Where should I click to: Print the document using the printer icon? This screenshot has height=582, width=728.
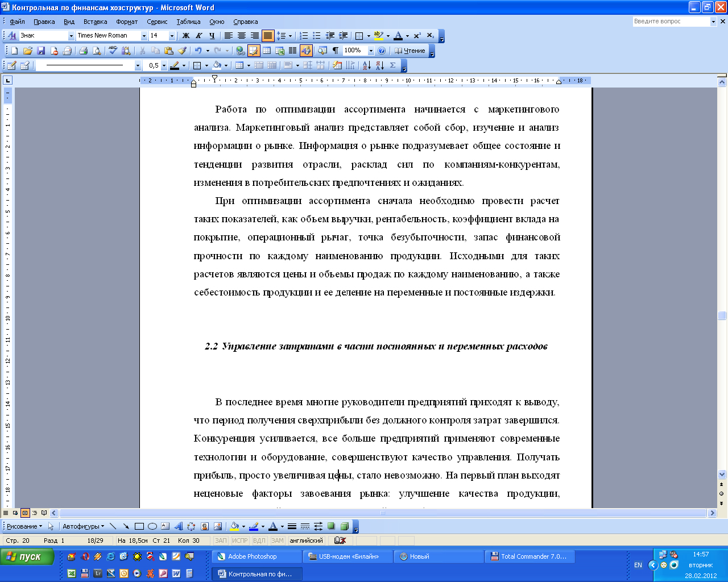(84, 51)
